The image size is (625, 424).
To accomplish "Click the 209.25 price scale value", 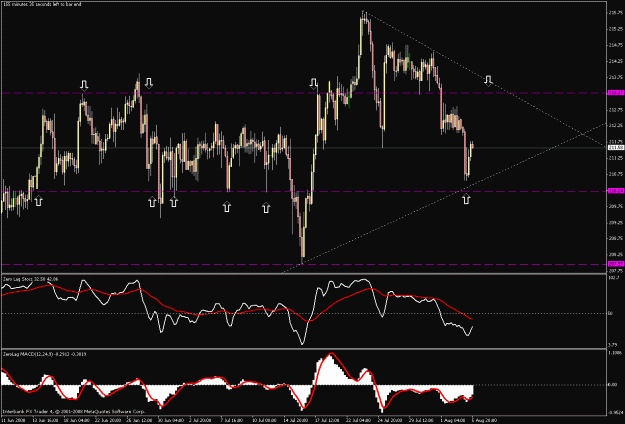I will [x=615, y=222].
